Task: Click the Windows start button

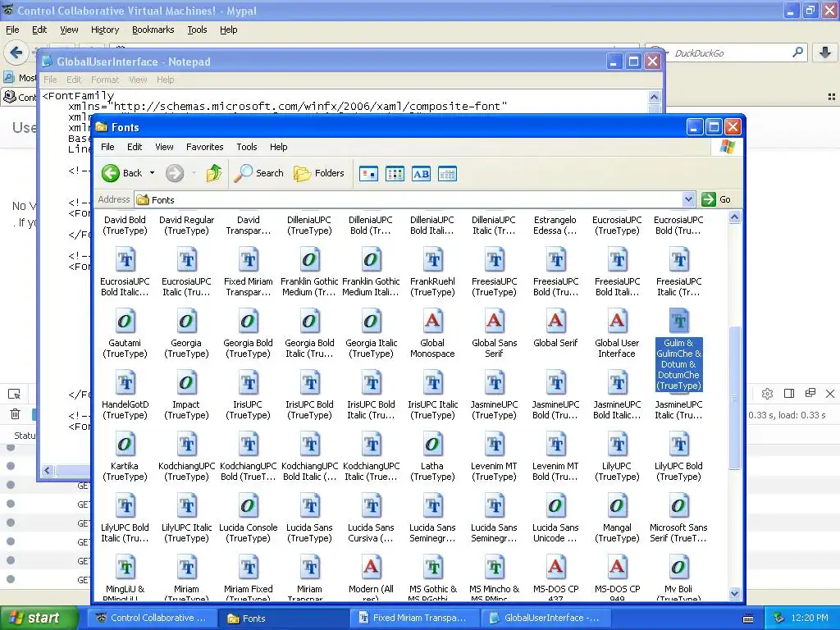Action: [39, 618]
